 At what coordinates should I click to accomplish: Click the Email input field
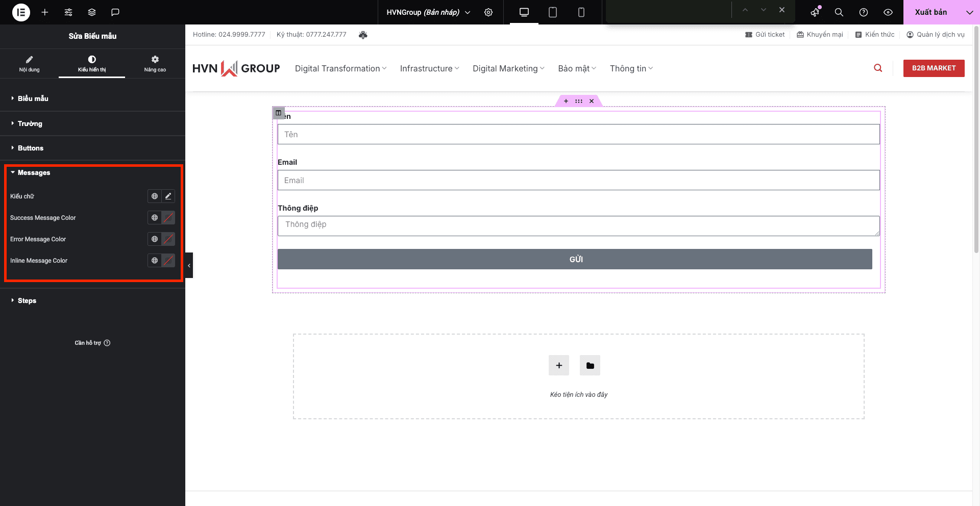coord(578,180)
